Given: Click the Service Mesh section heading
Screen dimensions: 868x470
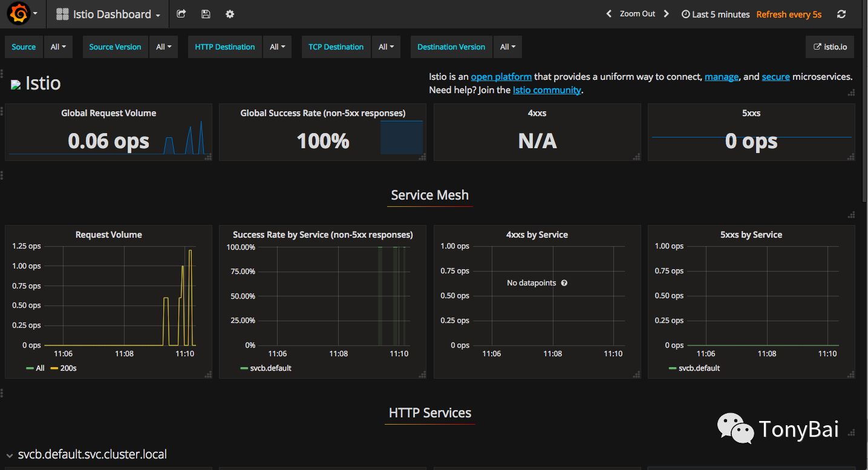Looking at the screenshot, I should [429, 195].
